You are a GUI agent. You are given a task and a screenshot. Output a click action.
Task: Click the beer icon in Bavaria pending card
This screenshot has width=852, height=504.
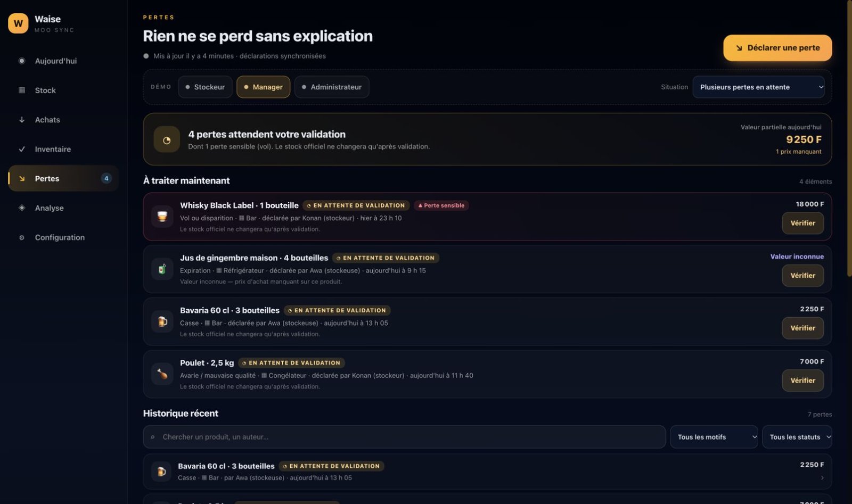[x=162, y=321]
